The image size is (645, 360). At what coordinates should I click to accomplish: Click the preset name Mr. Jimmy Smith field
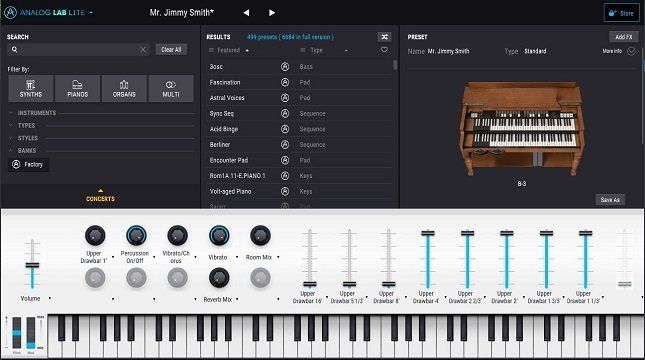coord(448,51)
